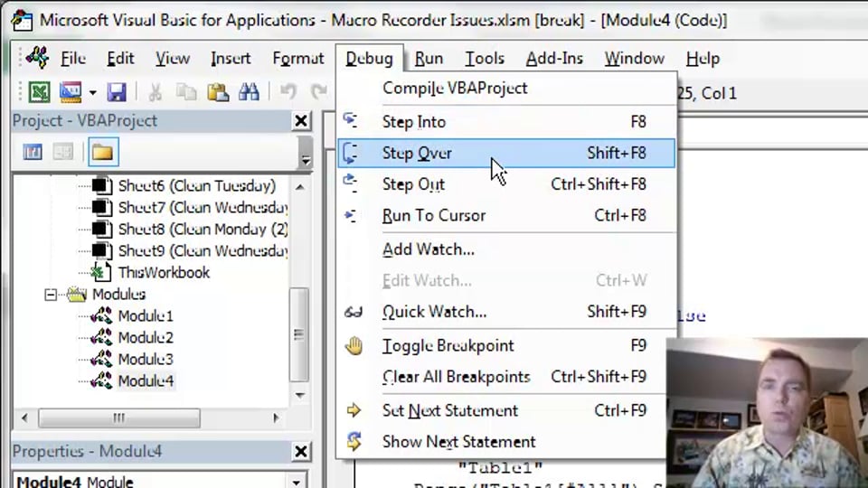Viewport: 868px width, 488px height.
Task: Click the Copy toolbar icon
Action: 186,92
